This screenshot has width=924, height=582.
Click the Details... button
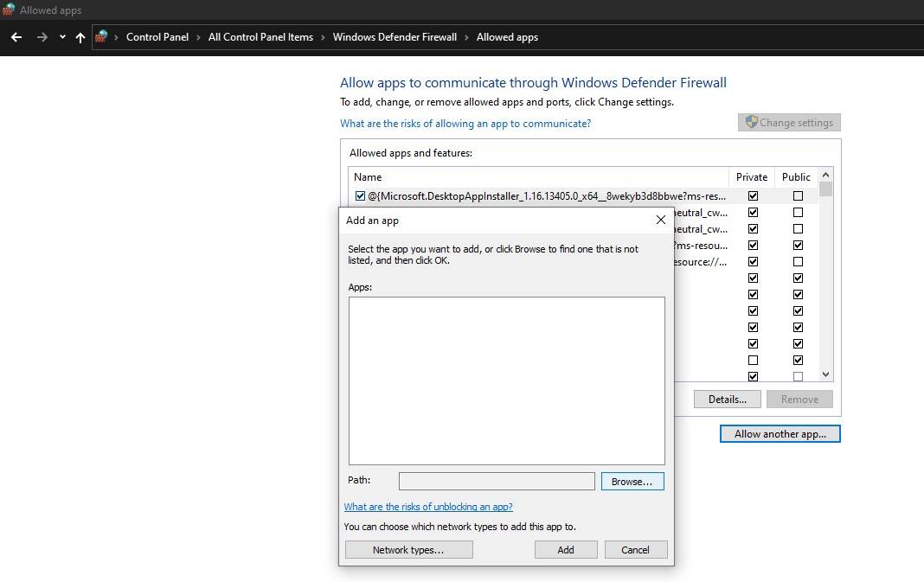pos(728,399)
